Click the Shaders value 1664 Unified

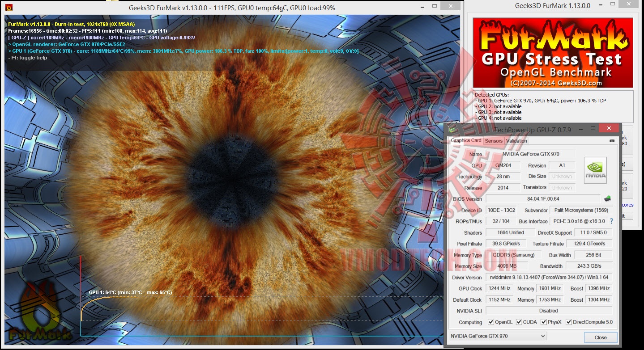coord(511,232)
